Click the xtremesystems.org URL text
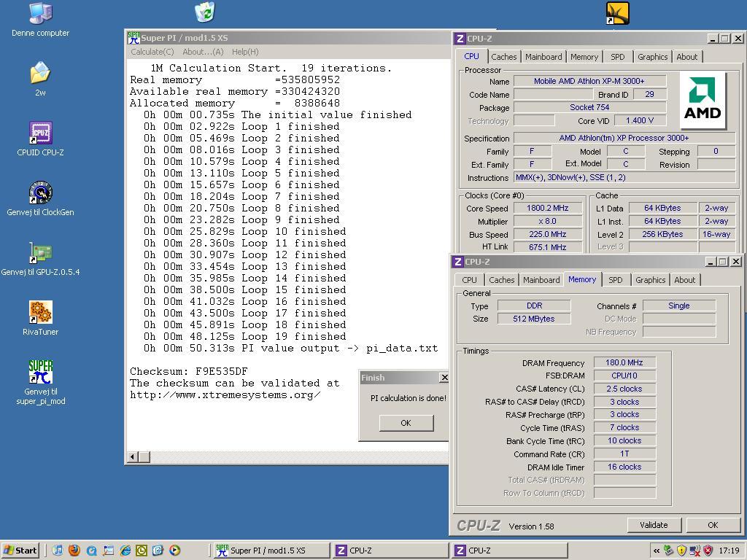 pyautogui.click(x=225, y=394)
